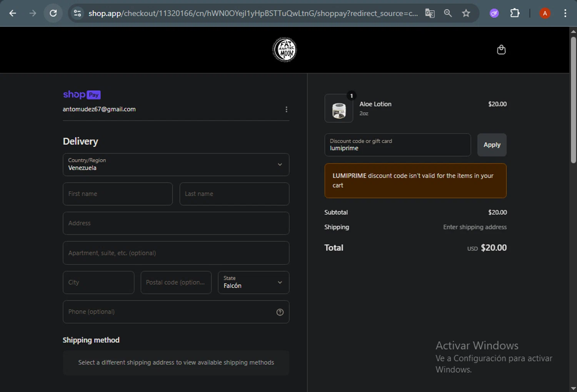The height and width of the screenshot is (392, 577).
Task: Open account options next to email
Action: pos(286,110)
